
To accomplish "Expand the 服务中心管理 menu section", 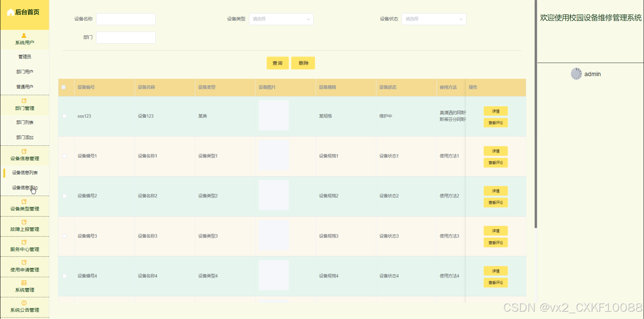I will point(25,246).
